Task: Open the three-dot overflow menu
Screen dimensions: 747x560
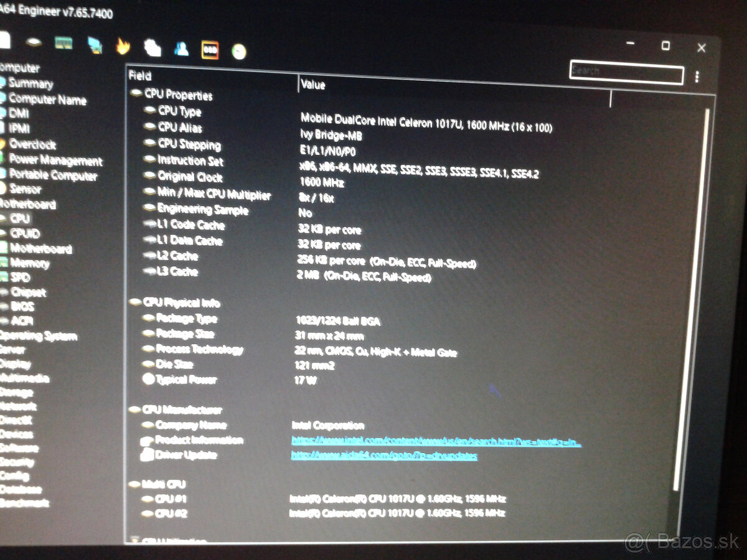Action: click(x=697, y=76)
